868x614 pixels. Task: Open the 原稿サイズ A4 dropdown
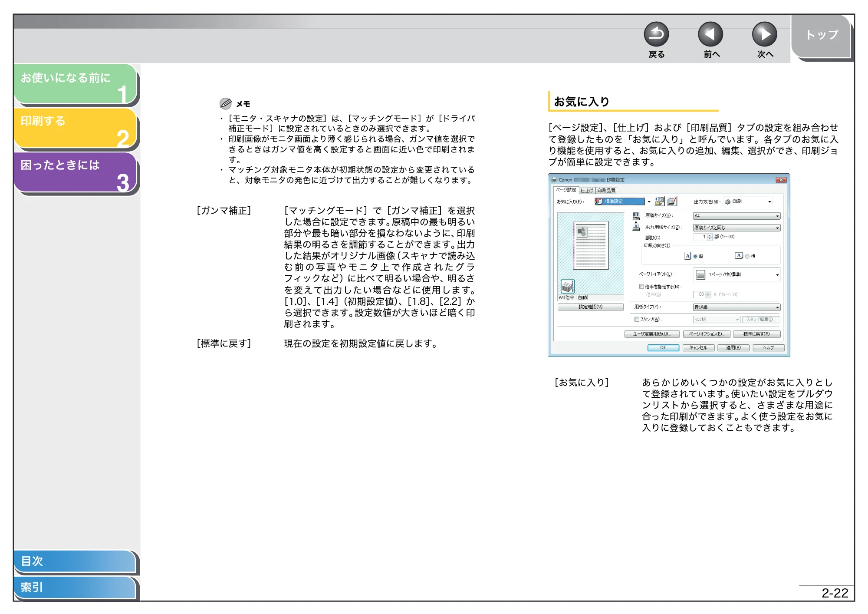point(736,216)
